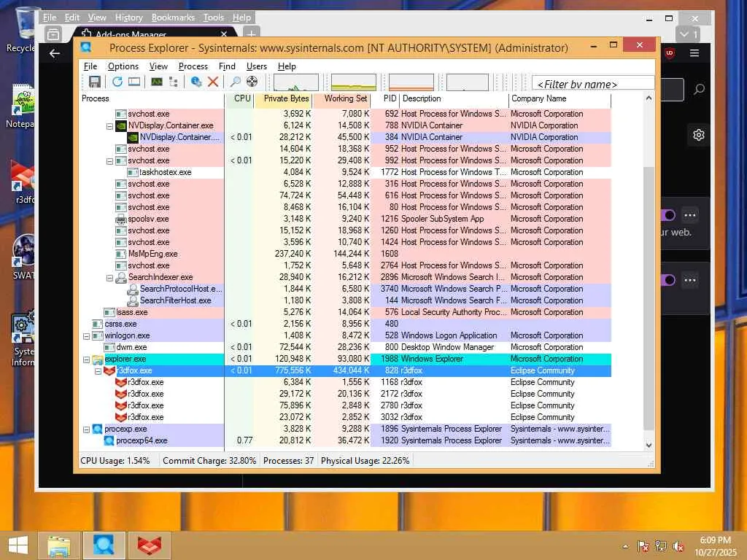This screenshot has height=560, width=747.
Task: Click the Find Window's Process crosshair icon
Action: [x=252, y=82]
